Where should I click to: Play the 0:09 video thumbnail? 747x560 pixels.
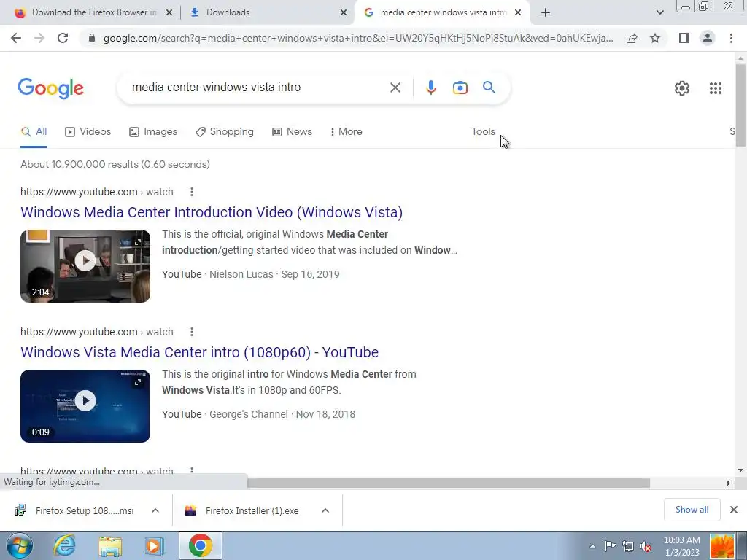click(x=85, y=406)
